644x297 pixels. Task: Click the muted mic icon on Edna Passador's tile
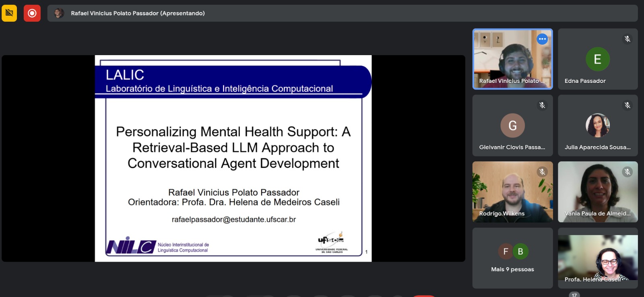[627, 39]
